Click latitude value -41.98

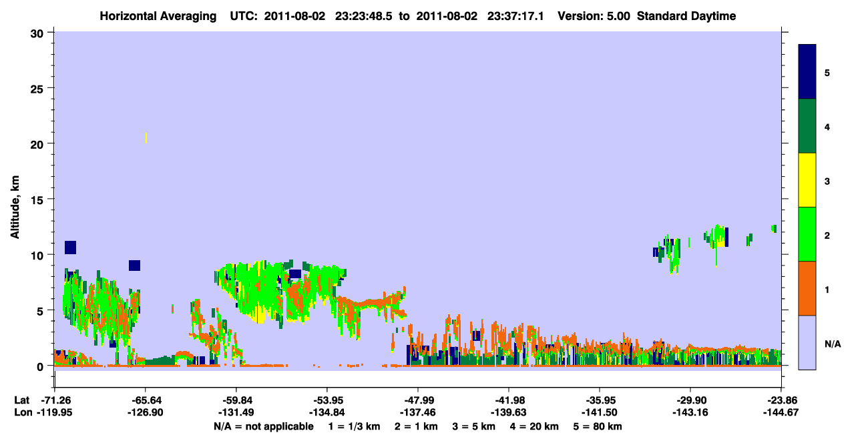tap(508, 400)
